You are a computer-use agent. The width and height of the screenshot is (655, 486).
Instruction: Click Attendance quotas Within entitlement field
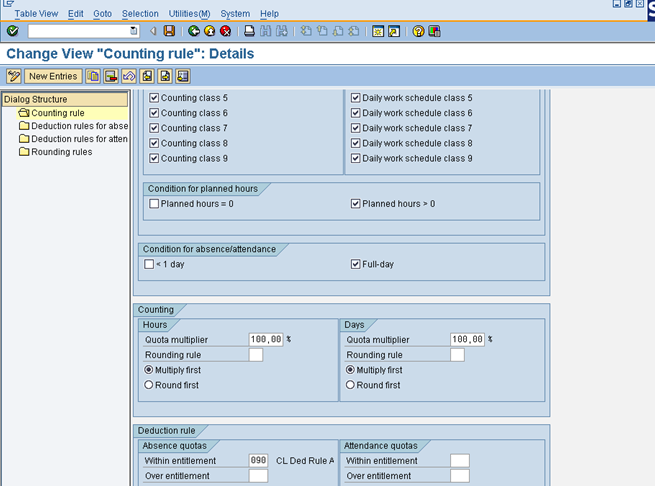[460, 461]
